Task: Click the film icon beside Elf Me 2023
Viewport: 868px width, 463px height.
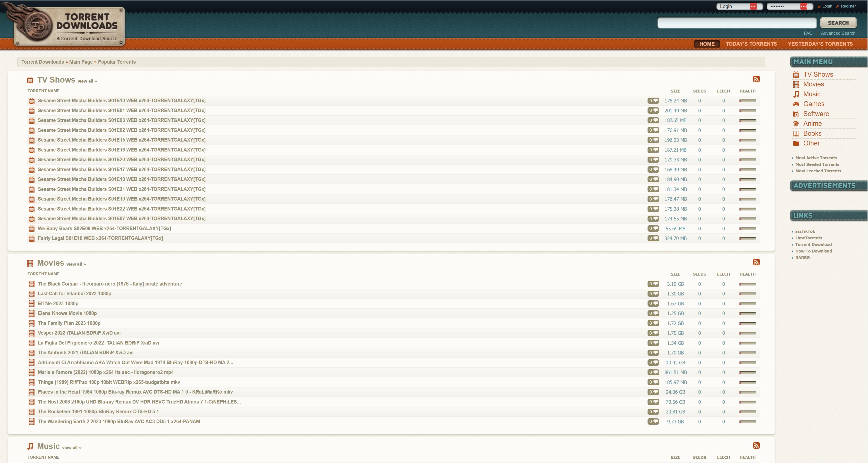Action: click(32, 304)
